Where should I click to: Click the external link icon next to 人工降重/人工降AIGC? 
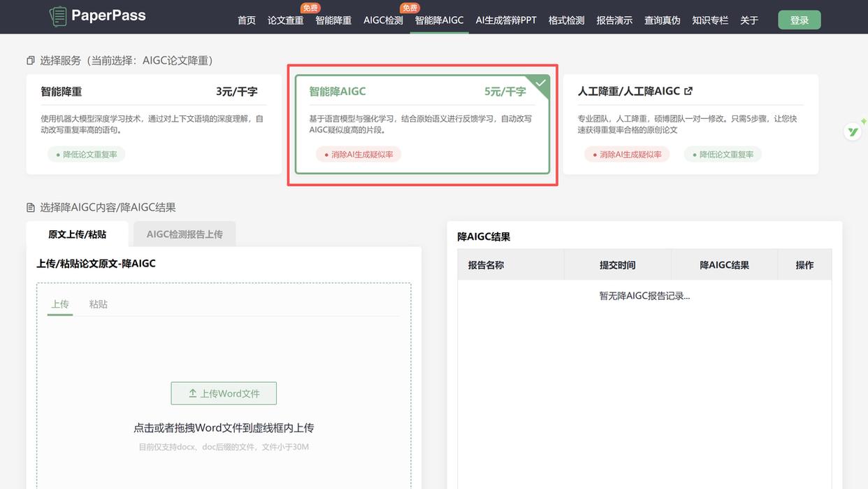[x=688, y=90]
